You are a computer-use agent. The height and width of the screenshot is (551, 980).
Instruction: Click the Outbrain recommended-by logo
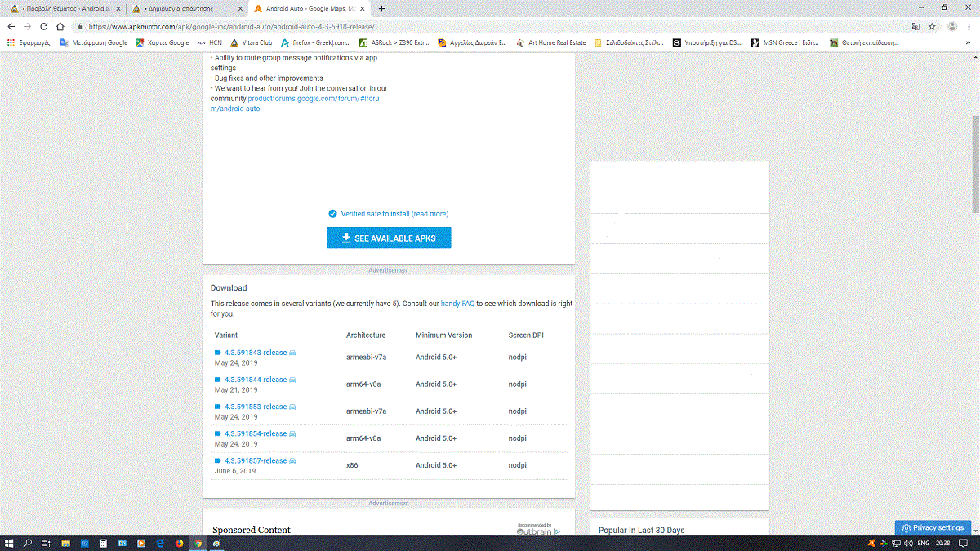click(539, 530)
